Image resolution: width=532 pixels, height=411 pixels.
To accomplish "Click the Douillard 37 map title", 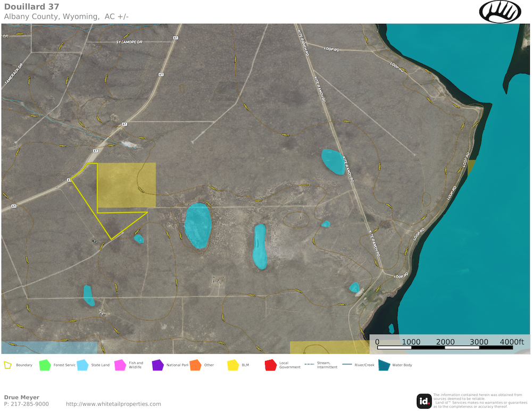I will pyautogui.click(x=31, y=6).
